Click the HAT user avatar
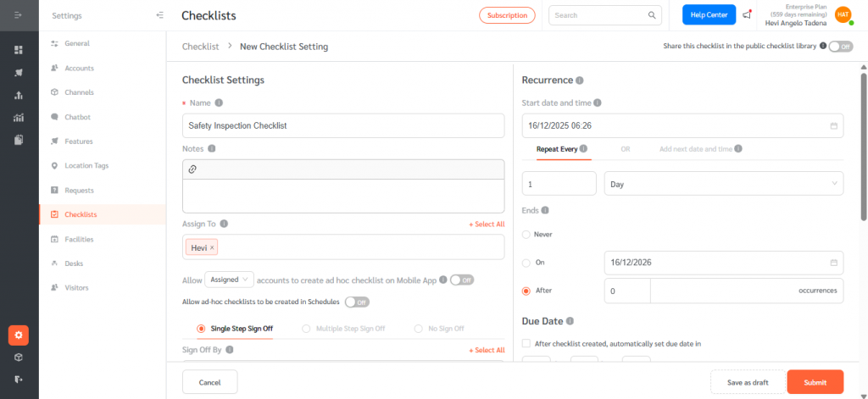 tap(843, 14)
